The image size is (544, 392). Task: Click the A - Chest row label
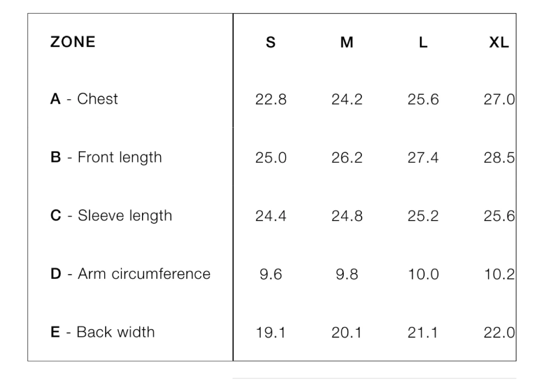pyautogui.click(x=84, y=99)
